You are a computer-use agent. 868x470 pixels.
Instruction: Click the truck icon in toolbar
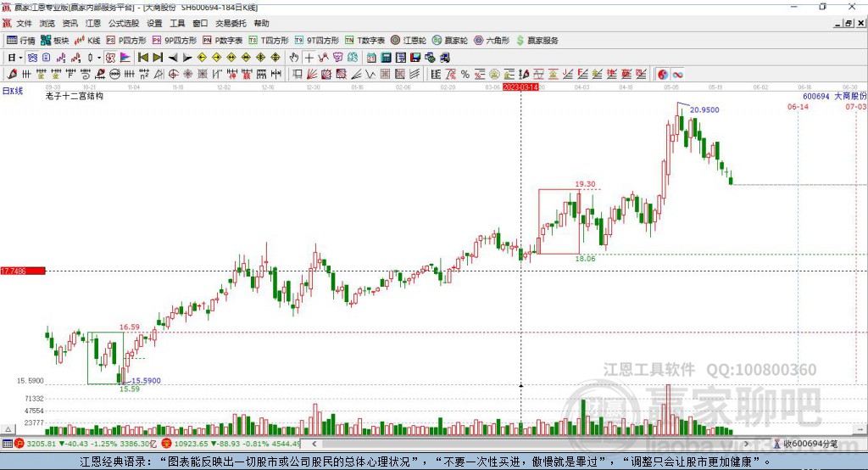pos(444,58)
